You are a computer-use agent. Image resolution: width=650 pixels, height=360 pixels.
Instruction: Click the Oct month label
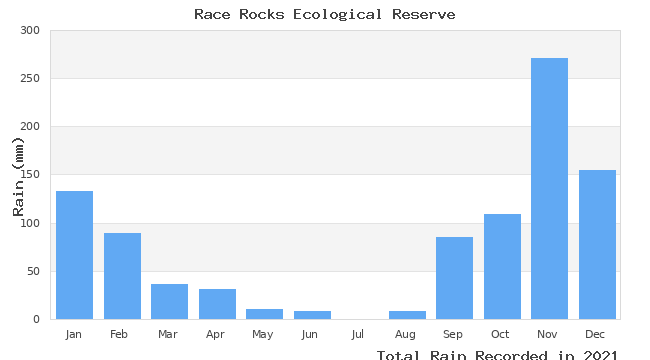[500, 334]
